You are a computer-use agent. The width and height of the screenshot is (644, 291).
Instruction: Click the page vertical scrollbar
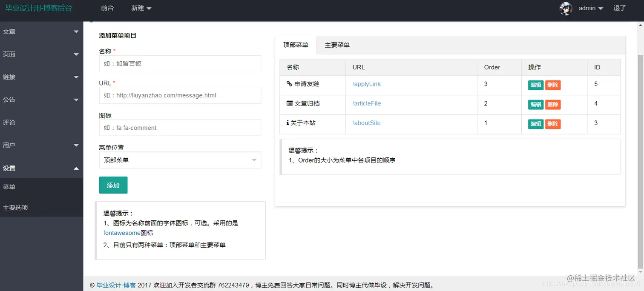(x=641, y=162)
